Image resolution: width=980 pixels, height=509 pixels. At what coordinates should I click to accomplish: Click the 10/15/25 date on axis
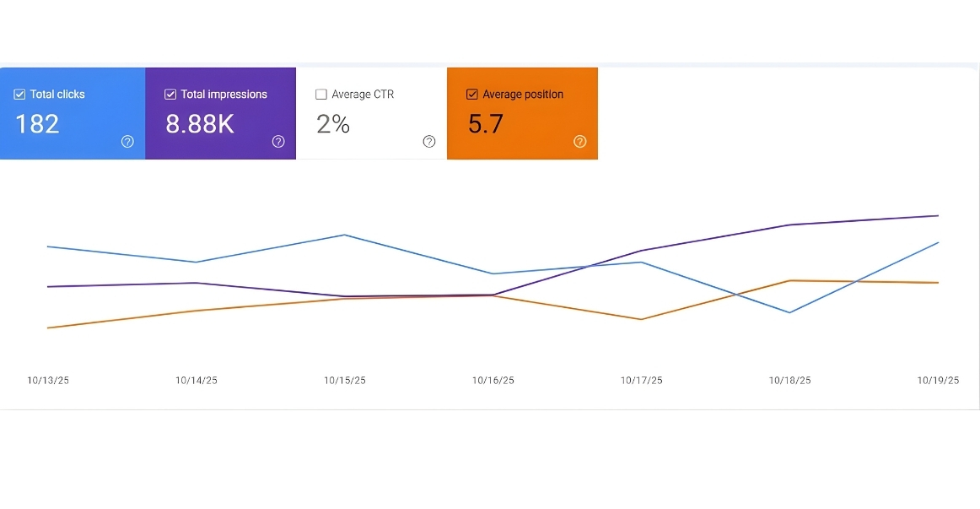(345, 381)
